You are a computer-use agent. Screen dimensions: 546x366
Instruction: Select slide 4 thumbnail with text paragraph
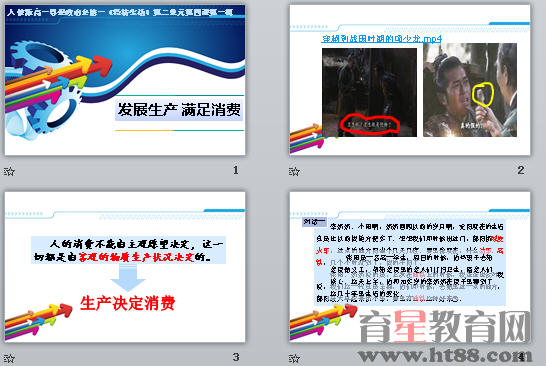410,267
